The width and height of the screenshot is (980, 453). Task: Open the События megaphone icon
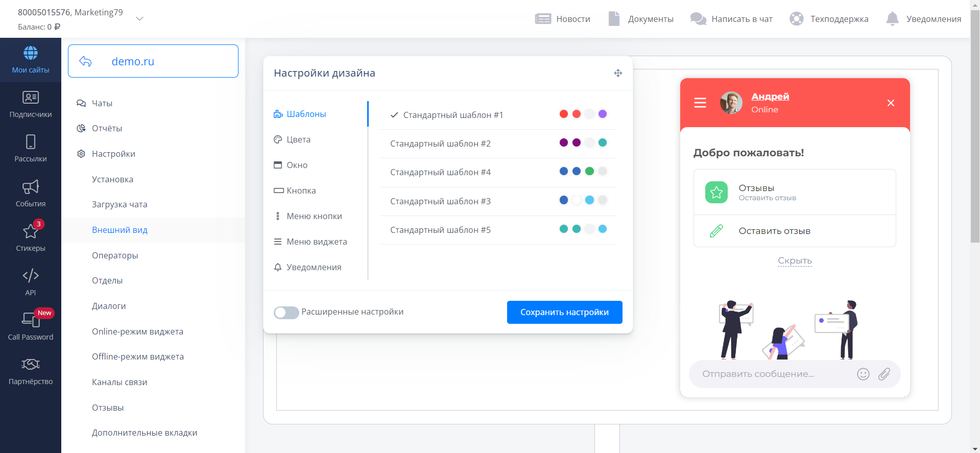point(31,186)
